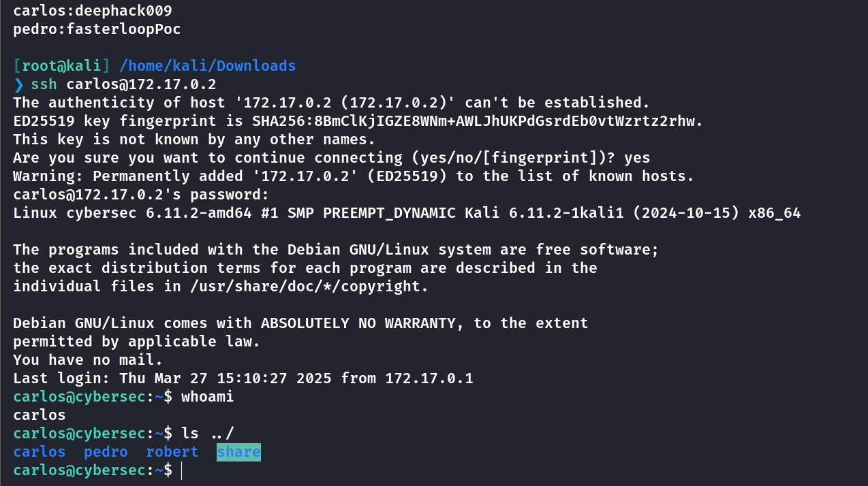Click the Last login timestamp line

pos(243,378)
